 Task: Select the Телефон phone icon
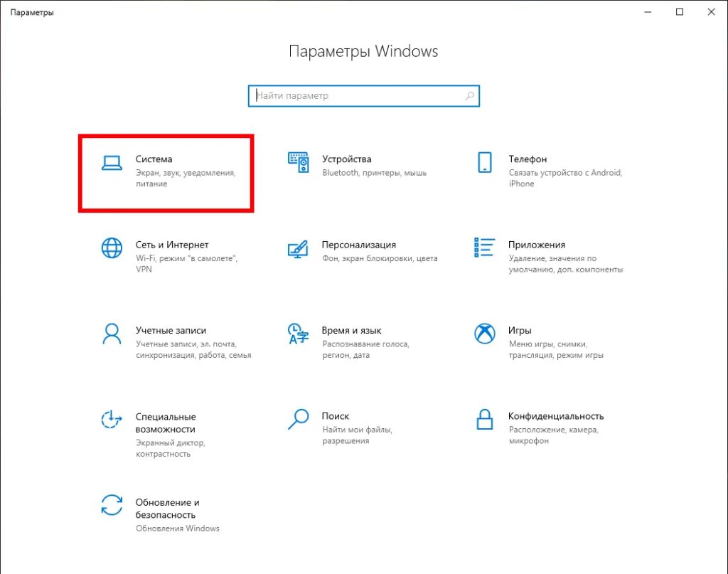point(485,162)
